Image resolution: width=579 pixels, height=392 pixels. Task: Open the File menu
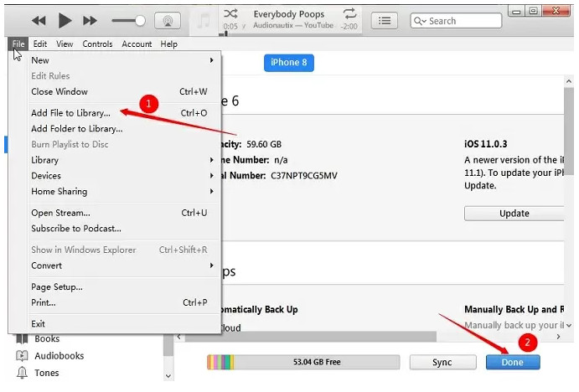pos(18,44)
